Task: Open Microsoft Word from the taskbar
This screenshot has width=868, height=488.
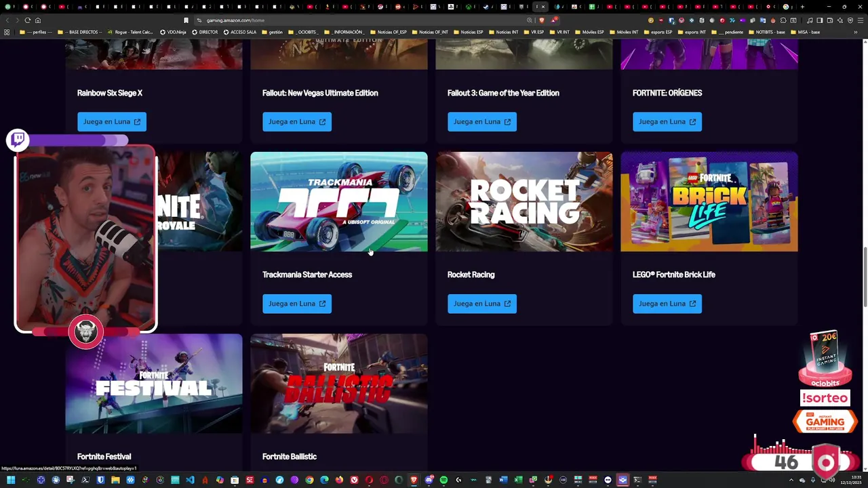Action: click(503, 480)
